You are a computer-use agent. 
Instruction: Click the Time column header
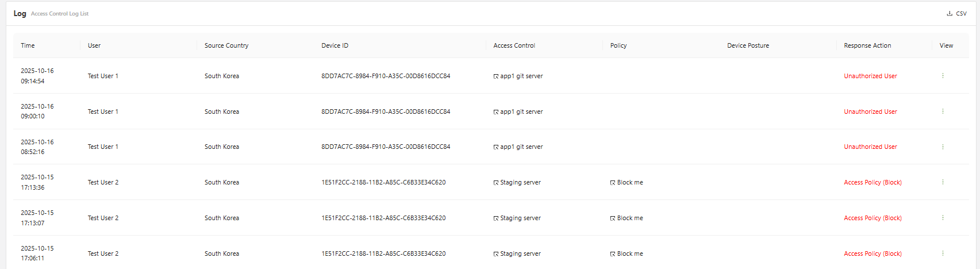pyautogui.click(x=28, y=45)
